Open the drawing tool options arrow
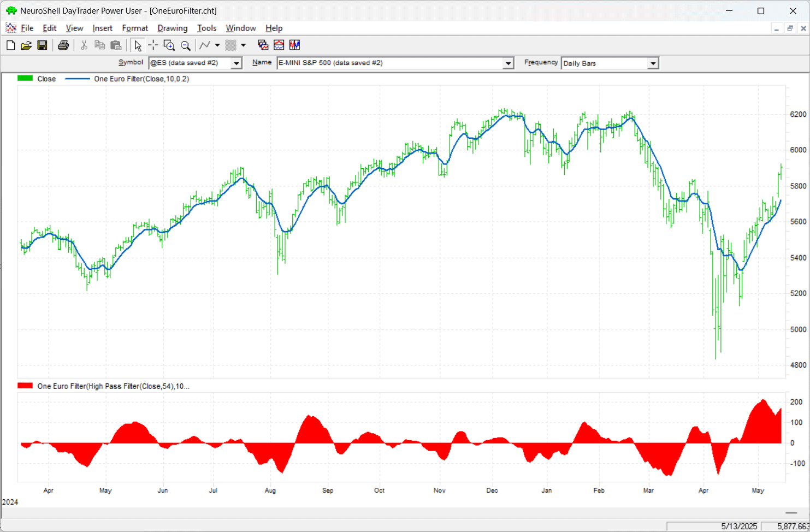 [217, 45]
